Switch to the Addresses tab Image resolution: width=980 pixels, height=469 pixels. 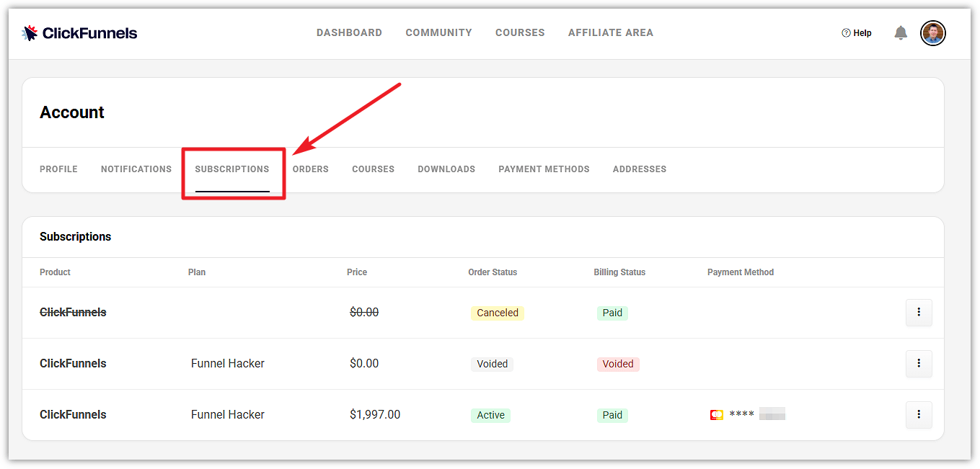tap(640, 169)
